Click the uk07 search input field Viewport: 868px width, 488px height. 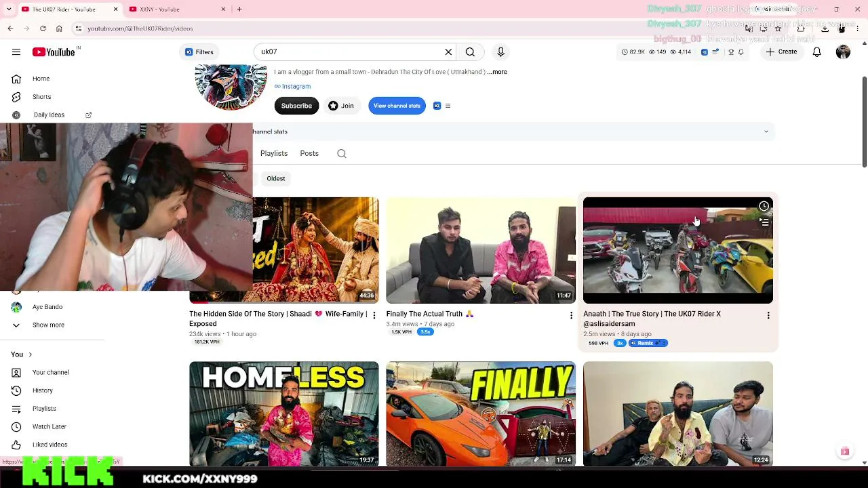click(x=349, y=52)
